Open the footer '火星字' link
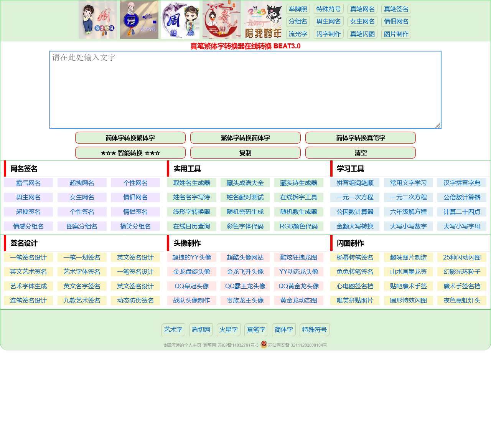 point(229,330)
